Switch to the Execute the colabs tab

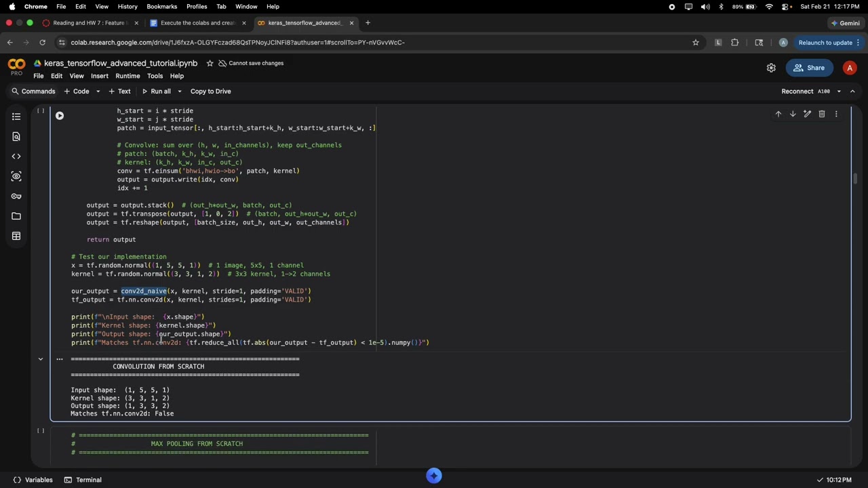coord(197,23)
